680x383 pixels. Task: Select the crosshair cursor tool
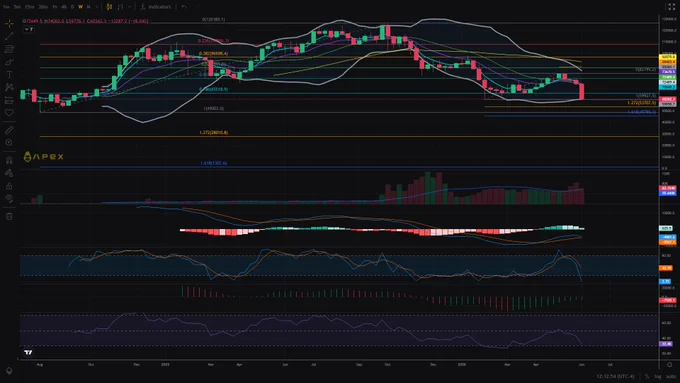pos(9,23)
